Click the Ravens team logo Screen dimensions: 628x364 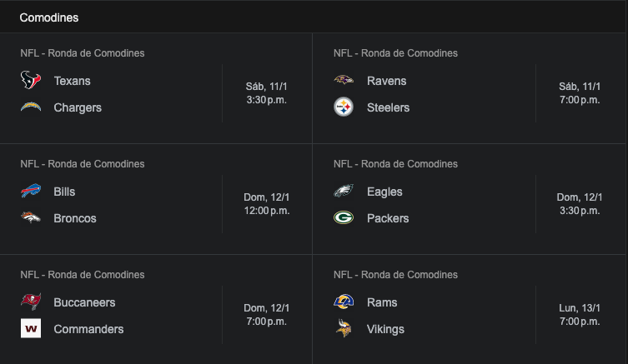point(344,80)
